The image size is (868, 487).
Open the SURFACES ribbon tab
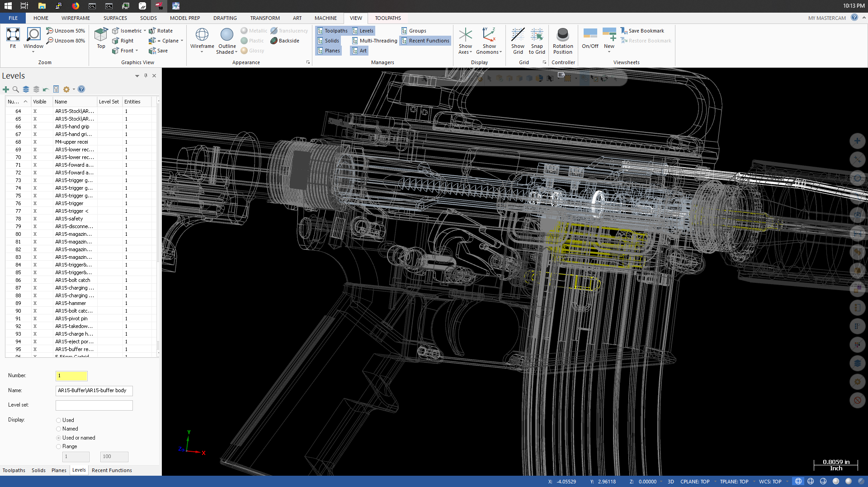(x=115, y=18)
